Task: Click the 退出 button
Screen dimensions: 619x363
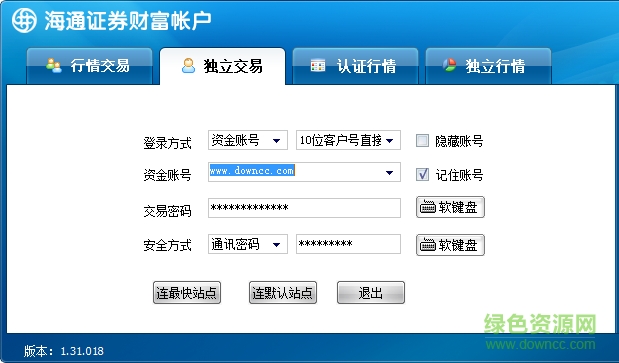Action: [x=371, y=293]
